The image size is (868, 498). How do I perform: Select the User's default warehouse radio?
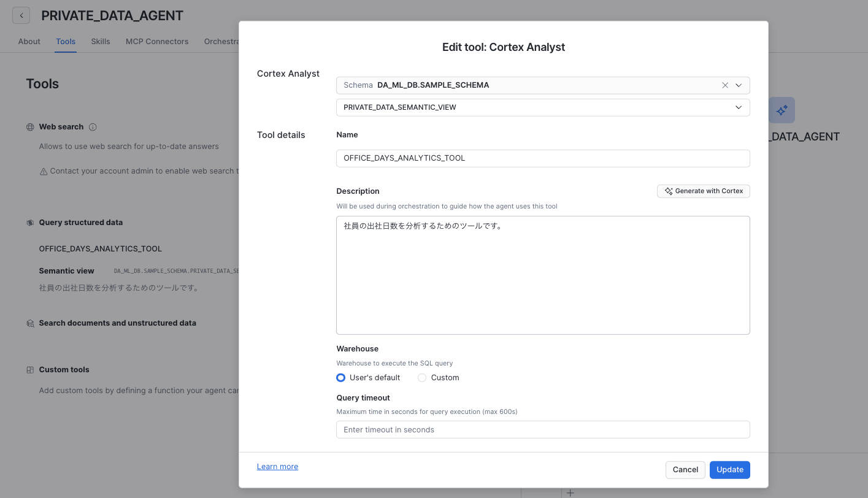341,378
